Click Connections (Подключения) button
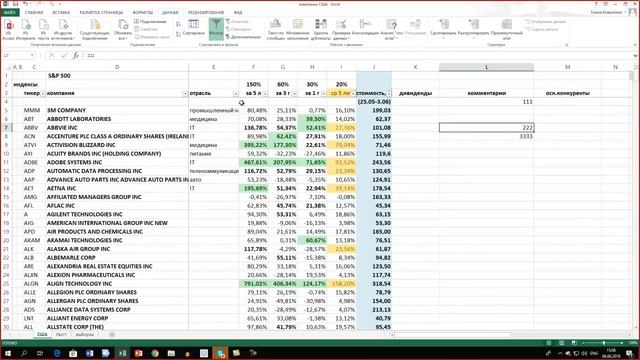 [x=150, y=22]
